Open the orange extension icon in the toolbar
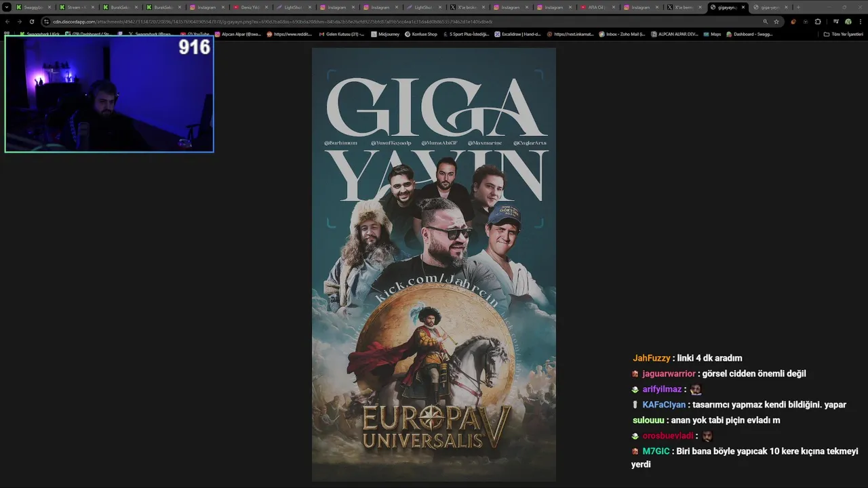 click(x=793, y=22)
